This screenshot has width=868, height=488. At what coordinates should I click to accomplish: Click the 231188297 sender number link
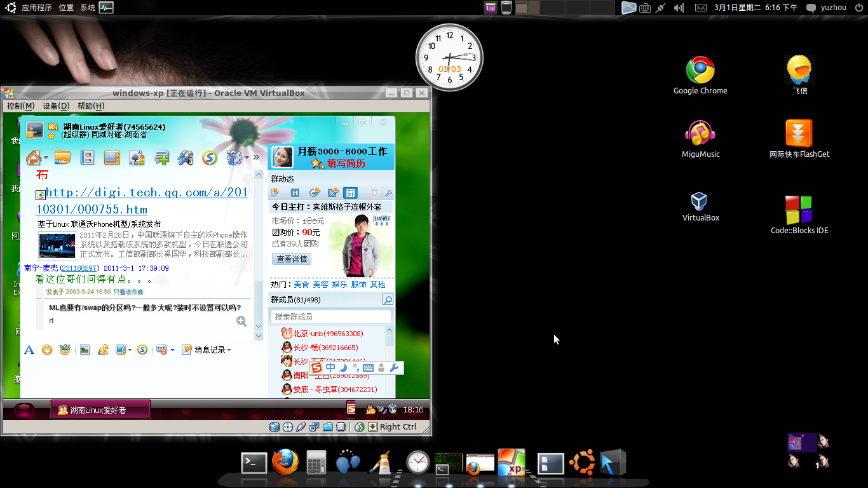pyautogui.click(x=79, y=268)
